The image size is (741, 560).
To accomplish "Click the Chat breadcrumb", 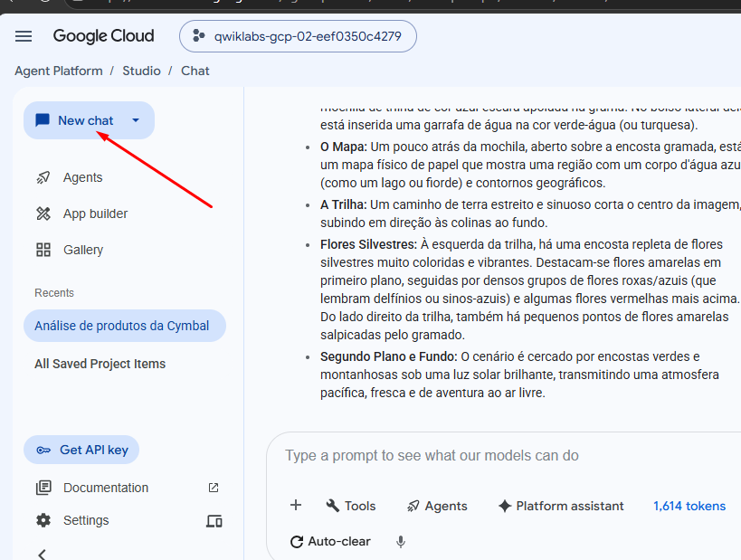I will (x=195, y=71).
